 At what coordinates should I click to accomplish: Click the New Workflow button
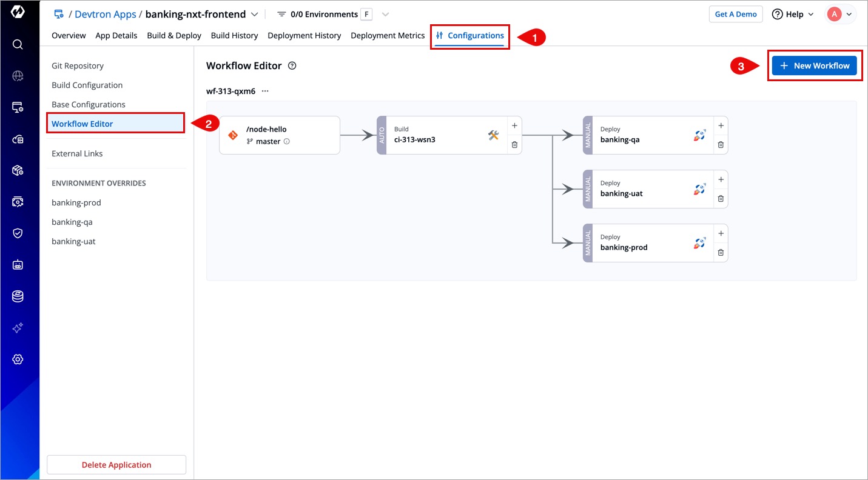pyautogui.click(x=814, y=65)
